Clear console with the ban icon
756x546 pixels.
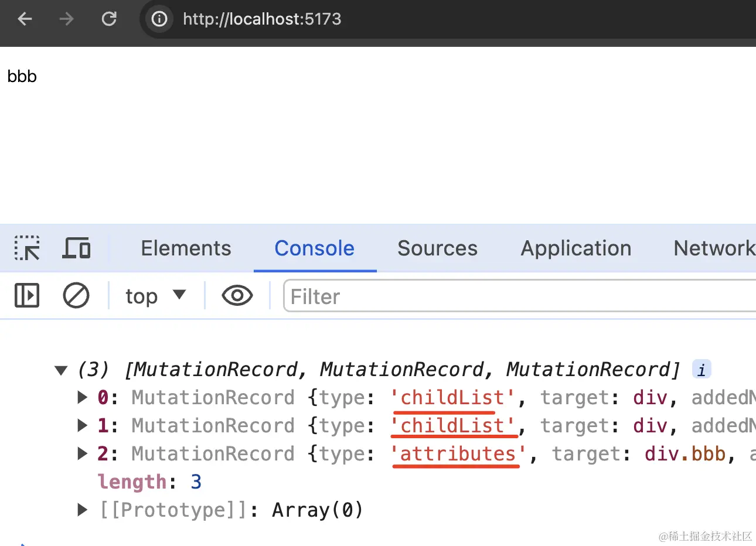click(x=76, y=295)
